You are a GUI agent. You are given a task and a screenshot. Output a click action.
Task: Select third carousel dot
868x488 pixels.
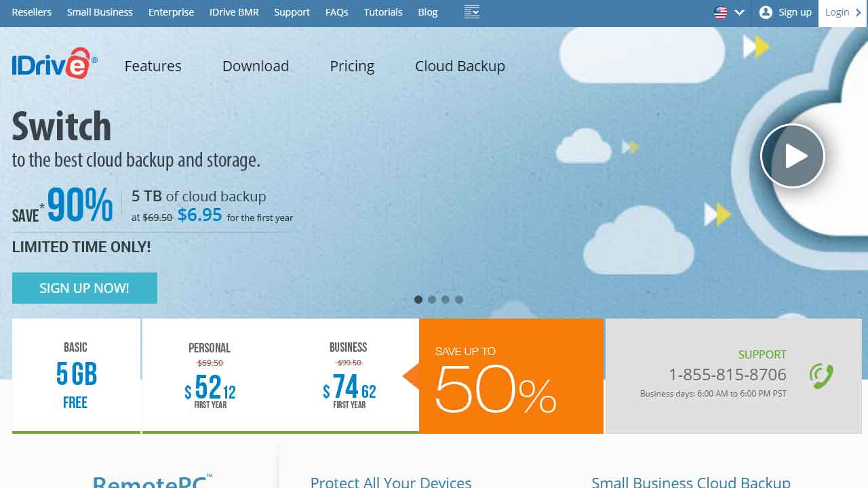(x=446, y=300)
